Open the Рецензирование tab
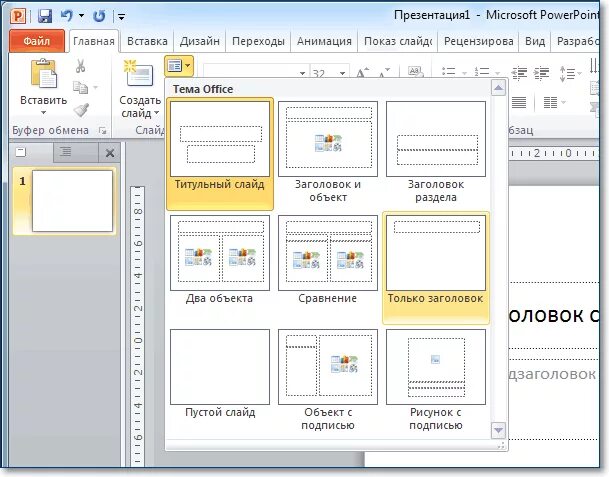609x477 pixels. [x=478, y=41]
